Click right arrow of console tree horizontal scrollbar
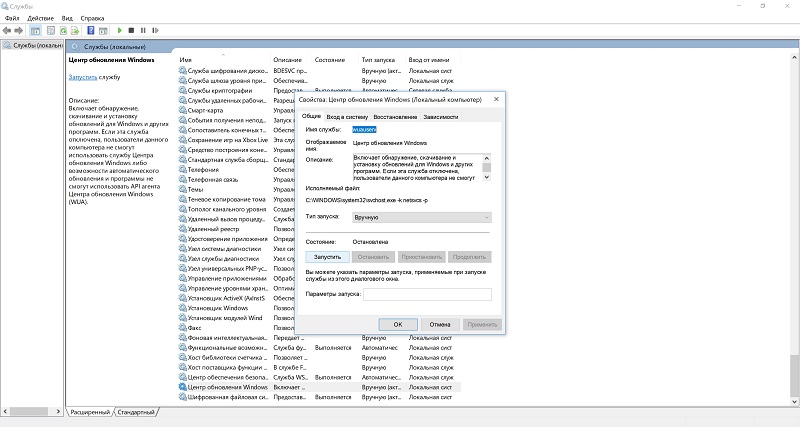This screenshot has height=427, width=800. click(x=58, y=411)
